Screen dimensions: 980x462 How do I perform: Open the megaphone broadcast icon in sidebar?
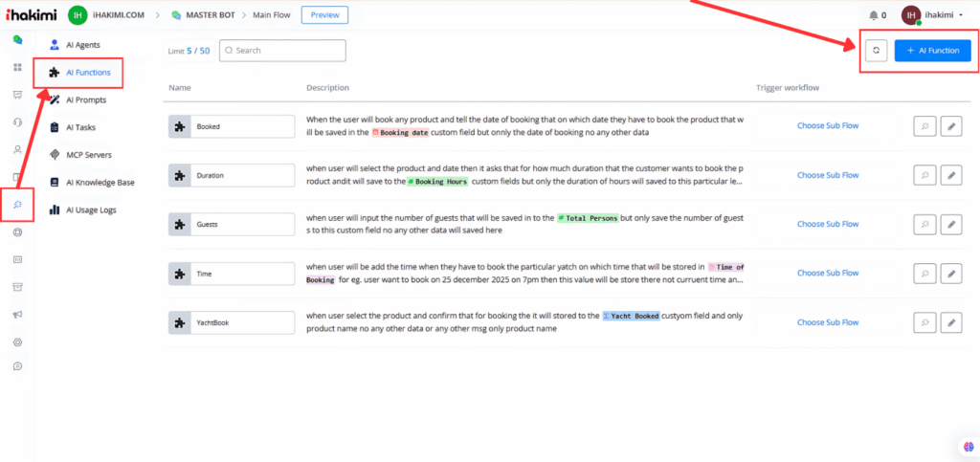pyautogui.click(x=17, y=314)
